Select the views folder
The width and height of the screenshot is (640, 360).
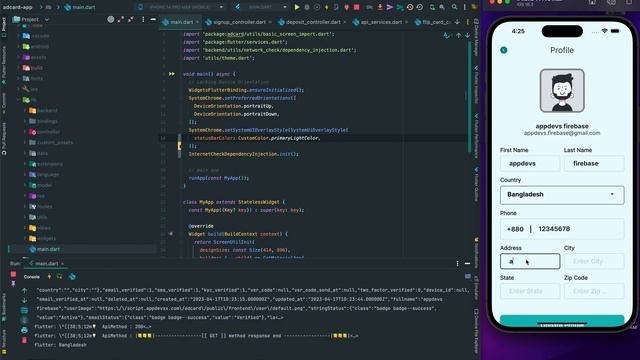[x=44, y=228]
